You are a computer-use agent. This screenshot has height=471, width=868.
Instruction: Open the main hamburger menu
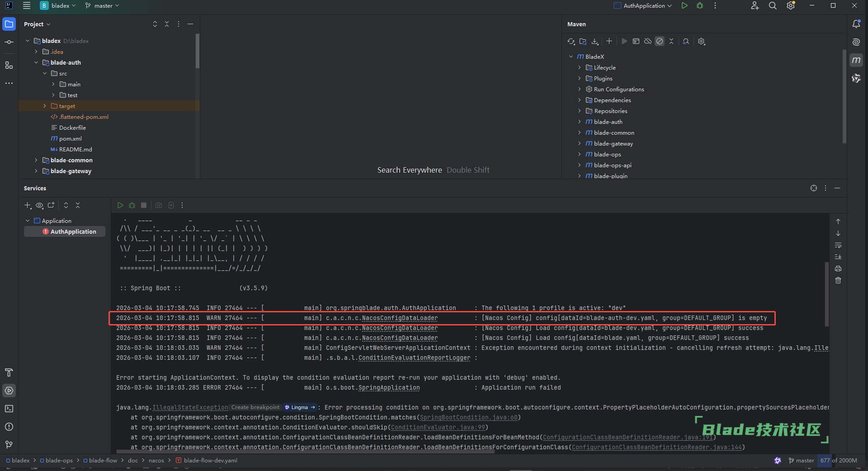(x=27, y=6)
